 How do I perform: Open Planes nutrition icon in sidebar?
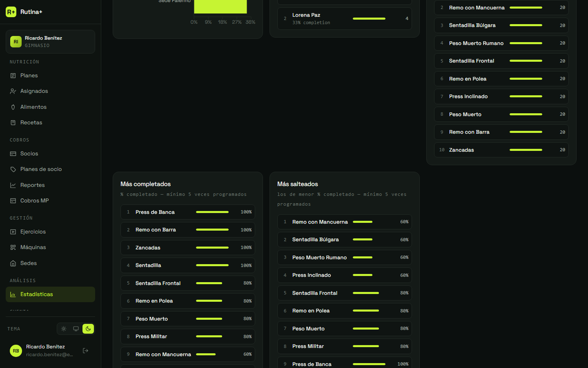click(x=13, y=76)
